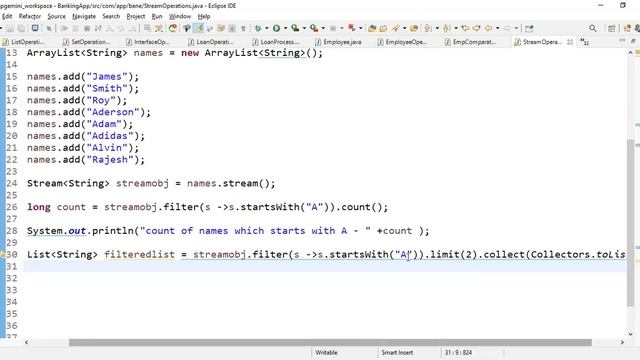Click the New Java Package icon
This screenshot has height=360, width=640.
point(372,28)
